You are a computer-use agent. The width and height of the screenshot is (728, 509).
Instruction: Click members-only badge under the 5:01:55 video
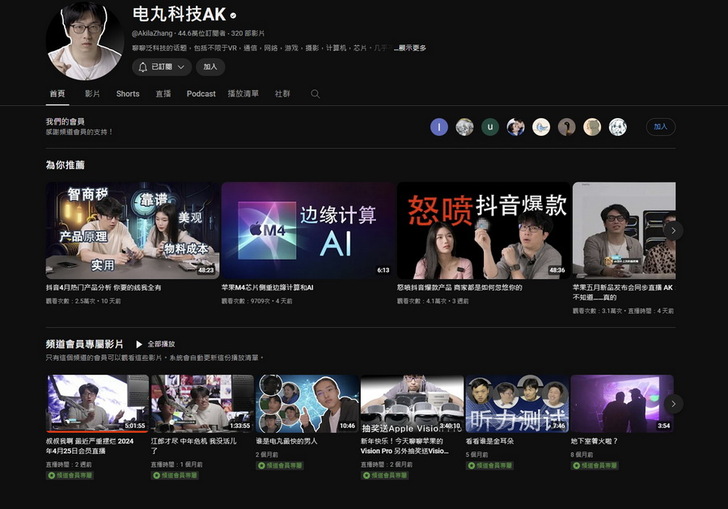(70, 475)
